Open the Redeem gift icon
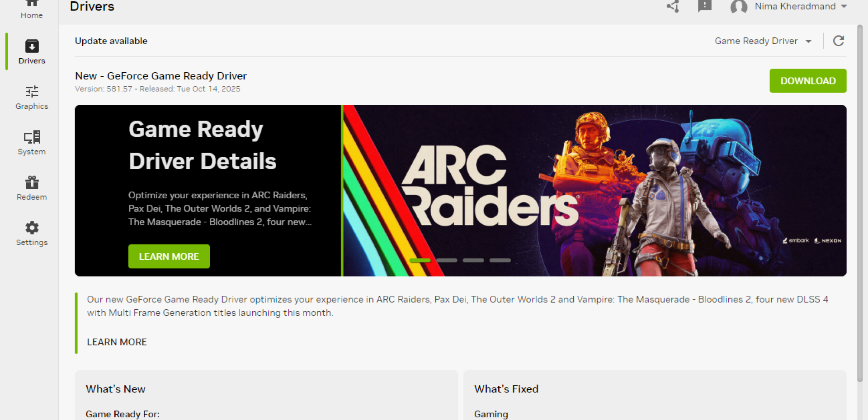This screenshot has height=420, width=868. tap(32, 182)
